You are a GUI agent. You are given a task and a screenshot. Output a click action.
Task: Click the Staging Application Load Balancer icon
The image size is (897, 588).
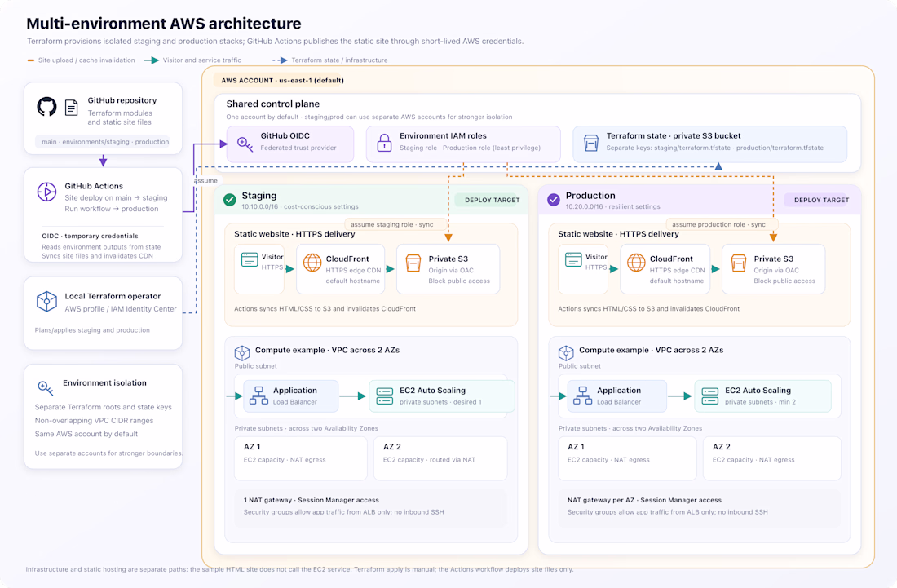pyautogui.click(x=259, y=396)
